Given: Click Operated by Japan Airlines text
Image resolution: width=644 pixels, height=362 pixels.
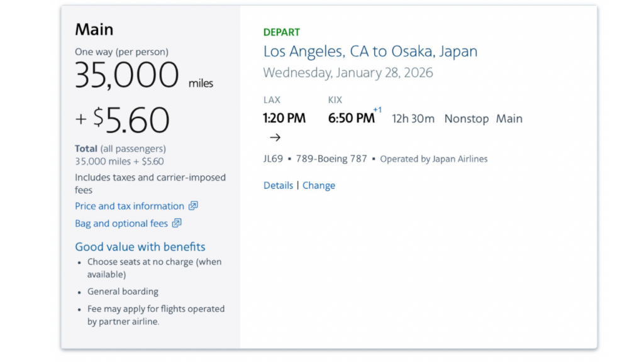Looking at the screenshot, I should pos(433,159).
